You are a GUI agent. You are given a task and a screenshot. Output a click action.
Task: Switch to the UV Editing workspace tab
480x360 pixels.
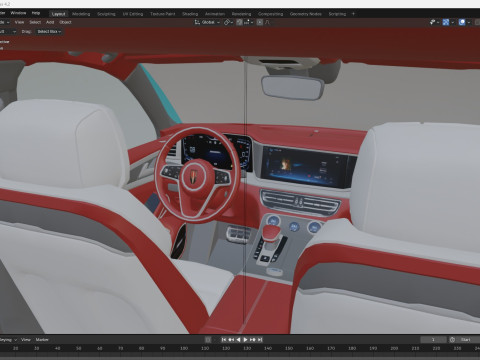click(133, 14)
